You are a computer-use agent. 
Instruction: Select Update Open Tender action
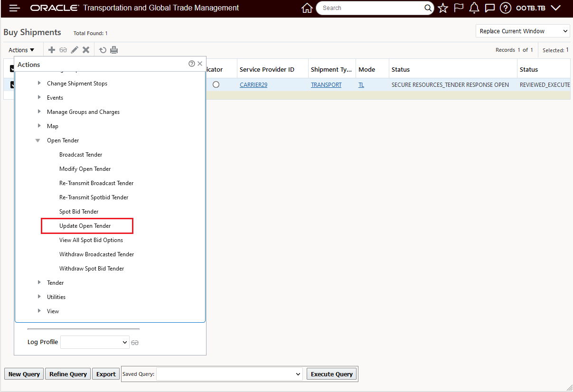(x=85, y=226)
